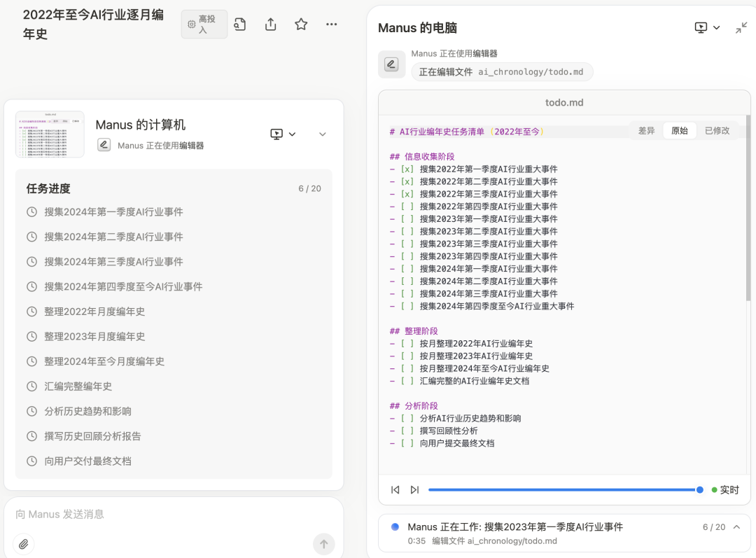Expand the Manus 的计算机 card chevron
Screen dimensions: 756x558
(x=321, y=134)
